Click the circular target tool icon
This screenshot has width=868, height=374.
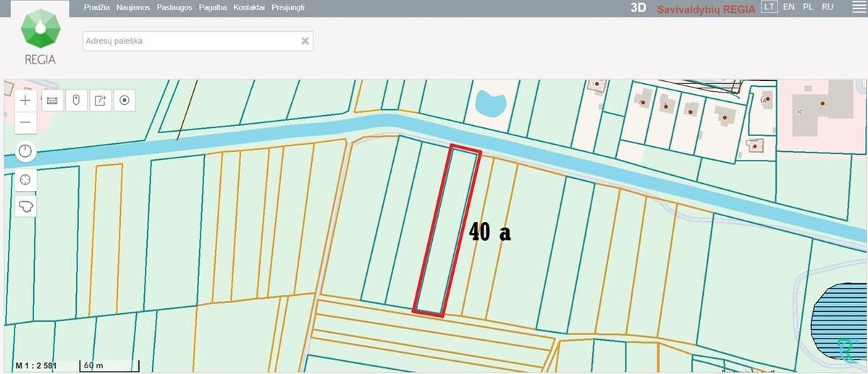[x=125, y=101]
